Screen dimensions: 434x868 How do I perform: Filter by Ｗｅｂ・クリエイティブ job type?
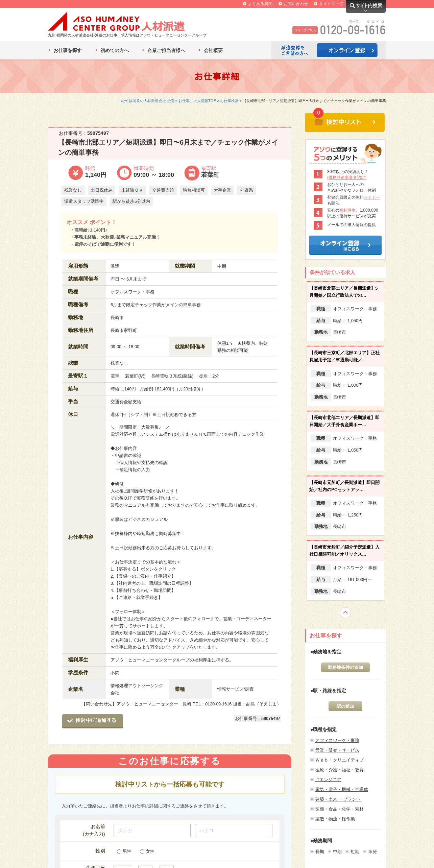tap(339, 760)
